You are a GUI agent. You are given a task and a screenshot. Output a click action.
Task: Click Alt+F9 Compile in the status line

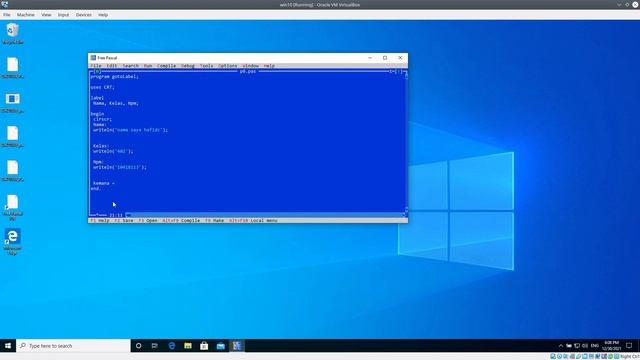[x=181, y=220]
